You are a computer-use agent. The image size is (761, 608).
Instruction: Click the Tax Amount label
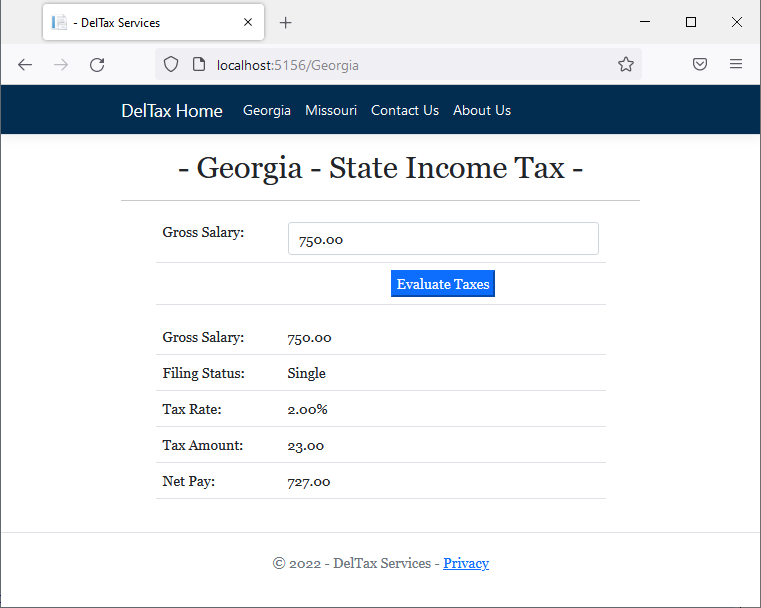(202, 445)
